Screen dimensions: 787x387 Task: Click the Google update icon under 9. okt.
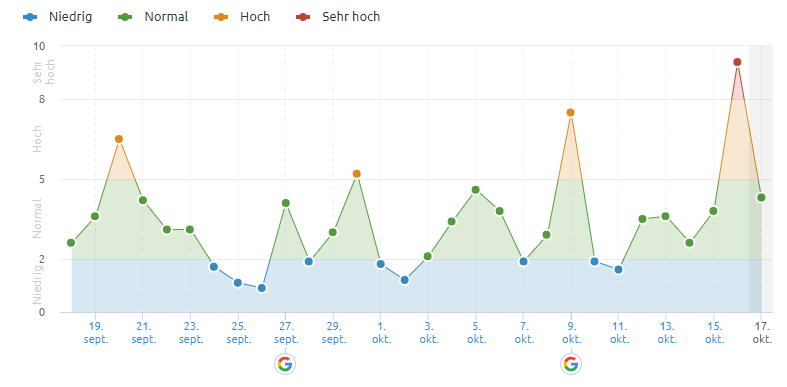(x=571, y=364)
